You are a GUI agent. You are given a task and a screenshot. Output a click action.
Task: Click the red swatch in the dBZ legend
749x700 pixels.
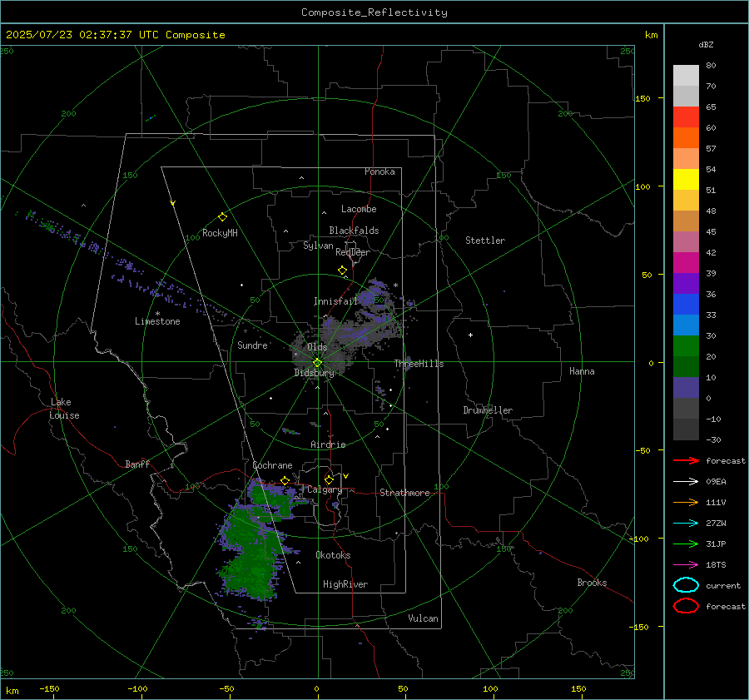point(686,117)
